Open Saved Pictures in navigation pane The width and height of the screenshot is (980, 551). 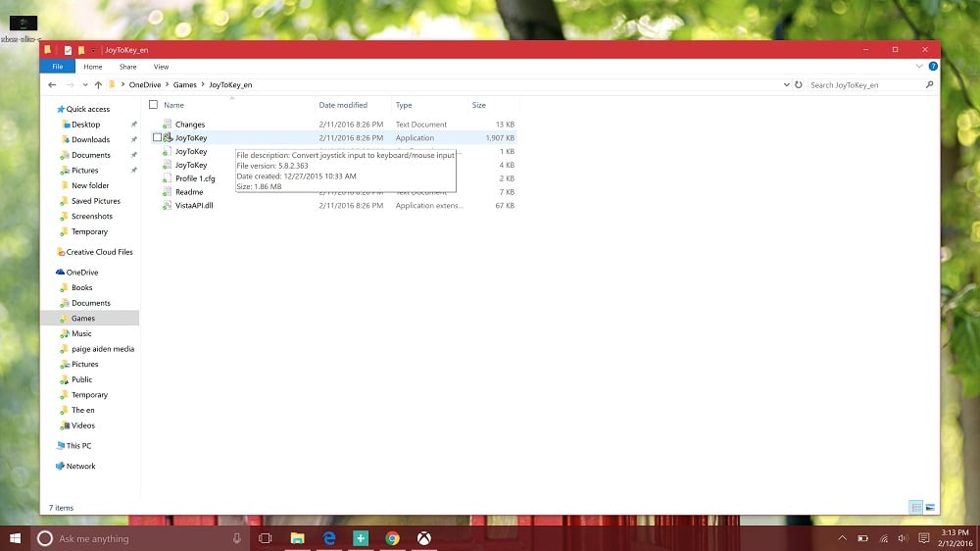[96, 201]
